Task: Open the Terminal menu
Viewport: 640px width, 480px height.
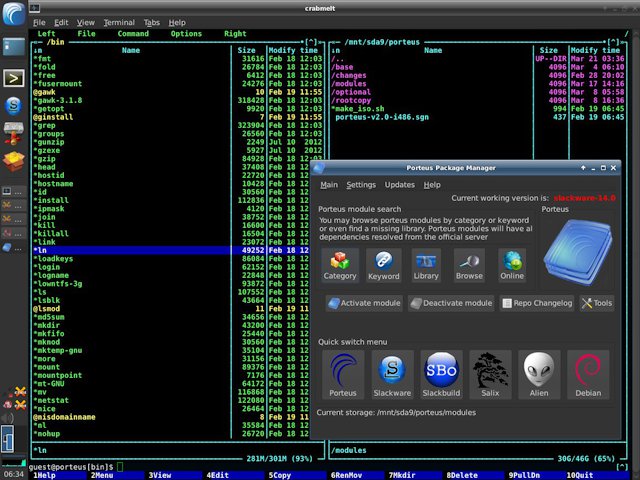Action: click(119, 22)
